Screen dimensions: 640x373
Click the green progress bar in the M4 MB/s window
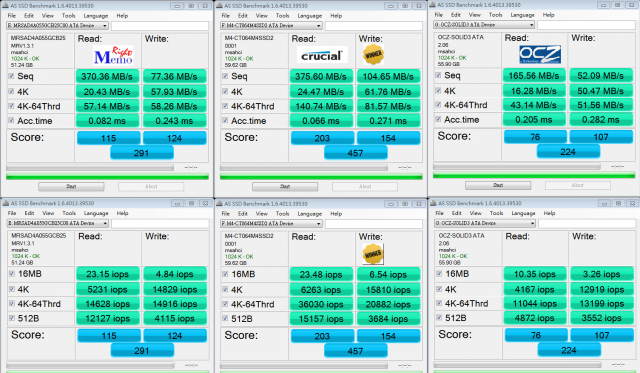[321, 176]
